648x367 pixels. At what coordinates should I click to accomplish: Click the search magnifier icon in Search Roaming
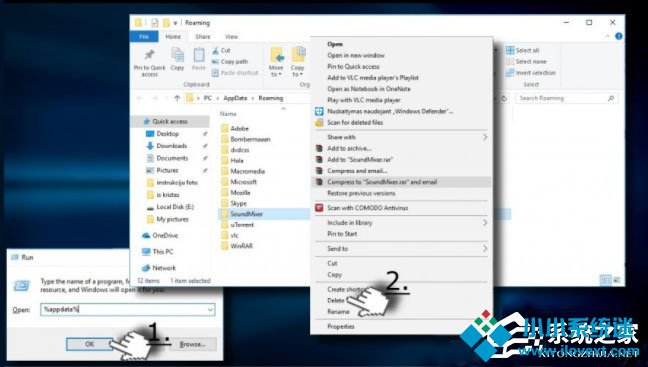[611, 98]
